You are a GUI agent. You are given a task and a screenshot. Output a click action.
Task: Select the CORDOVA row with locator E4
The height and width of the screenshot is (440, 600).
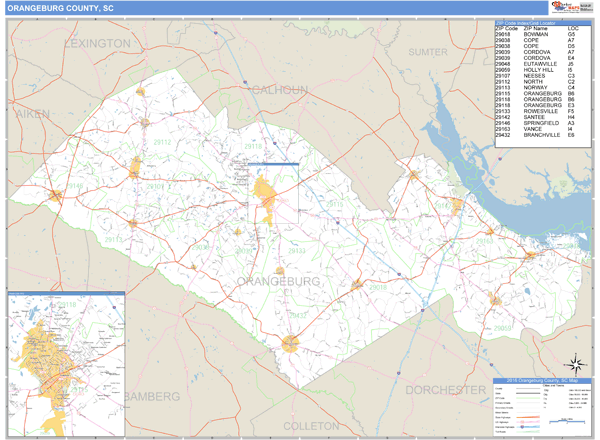[x=535, y=58]
